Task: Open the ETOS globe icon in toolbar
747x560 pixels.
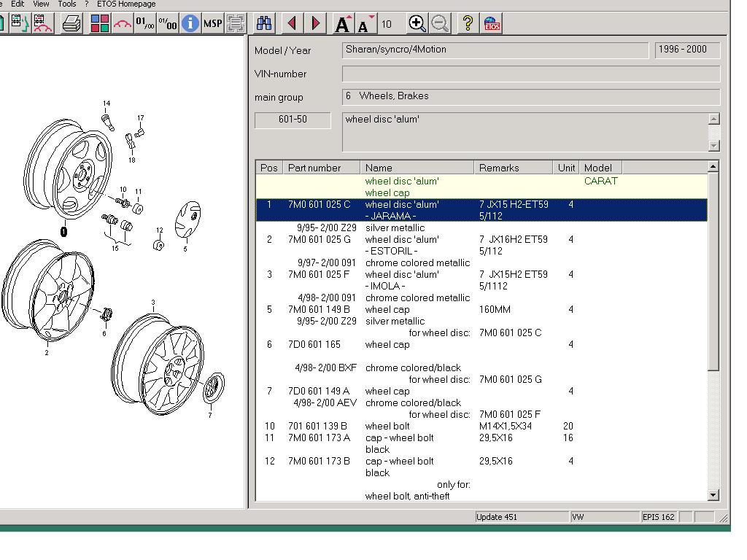Action: click(x=492, y=24)
